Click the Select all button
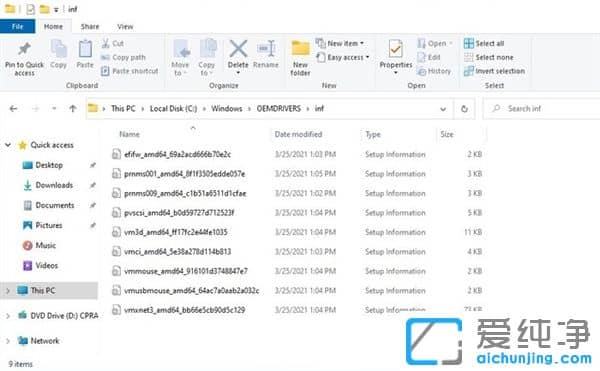The height and width of the screenshot is (371, 600). 484,43
